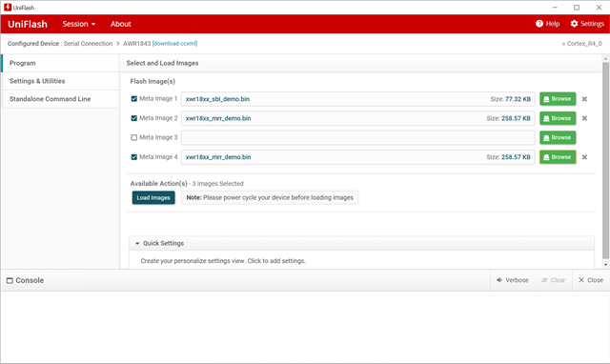Image resolution: width=610 pixels, height=364 pixels.
Task: Switch to Settings & Utilities tab
Action: pos(60,81)
